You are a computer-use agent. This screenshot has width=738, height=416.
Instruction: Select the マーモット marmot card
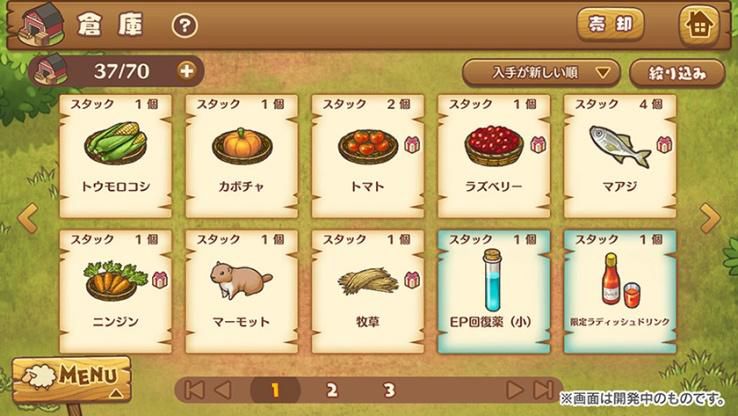[x=241, y=292]
